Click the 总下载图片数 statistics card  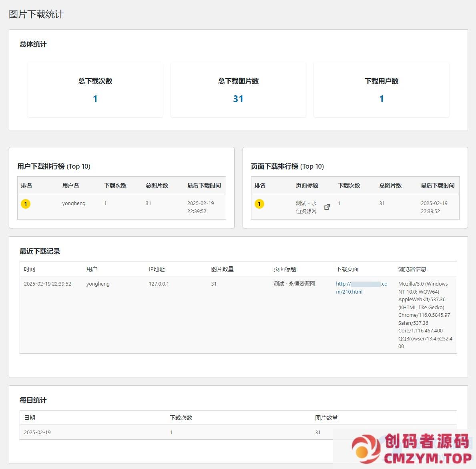click(x=238, y=90)
